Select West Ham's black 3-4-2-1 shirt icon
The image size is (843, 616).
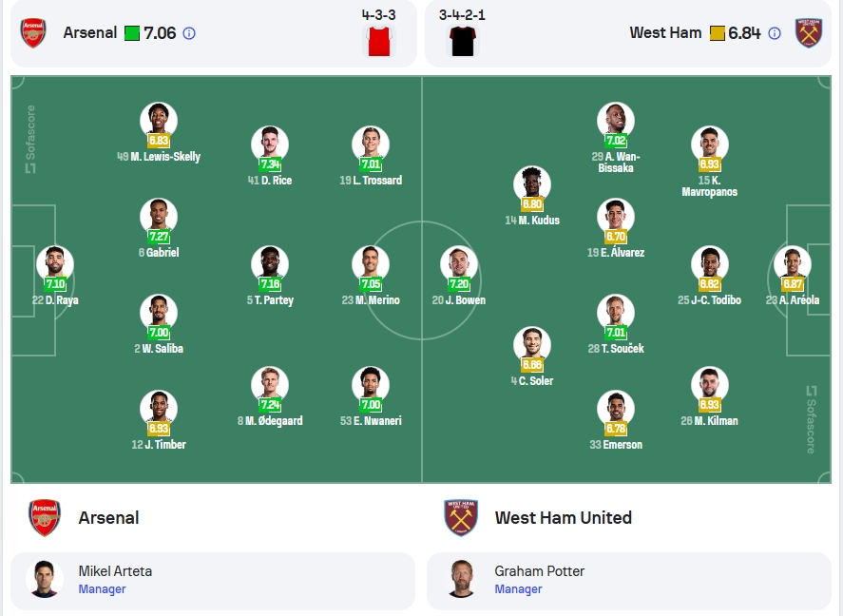tap(462, 40)
